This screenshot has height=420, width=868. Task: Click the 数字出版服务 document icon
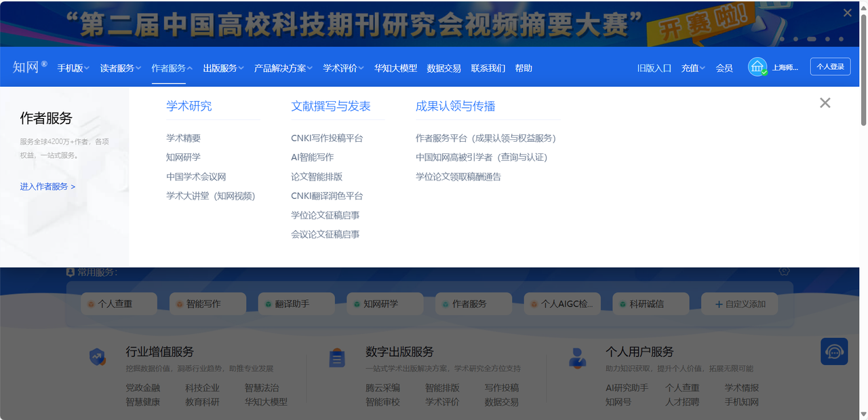(337, 358)
